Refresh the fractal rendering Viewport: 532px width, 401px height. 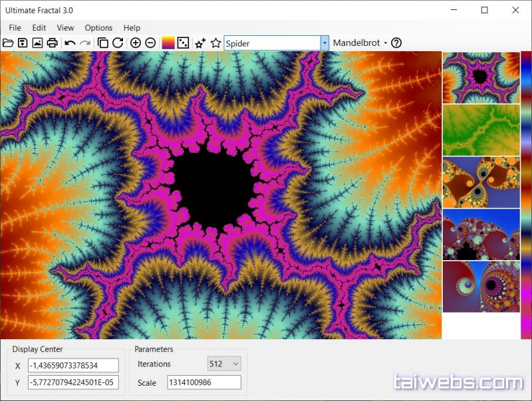pyautogui.click(x=118, y=43)
